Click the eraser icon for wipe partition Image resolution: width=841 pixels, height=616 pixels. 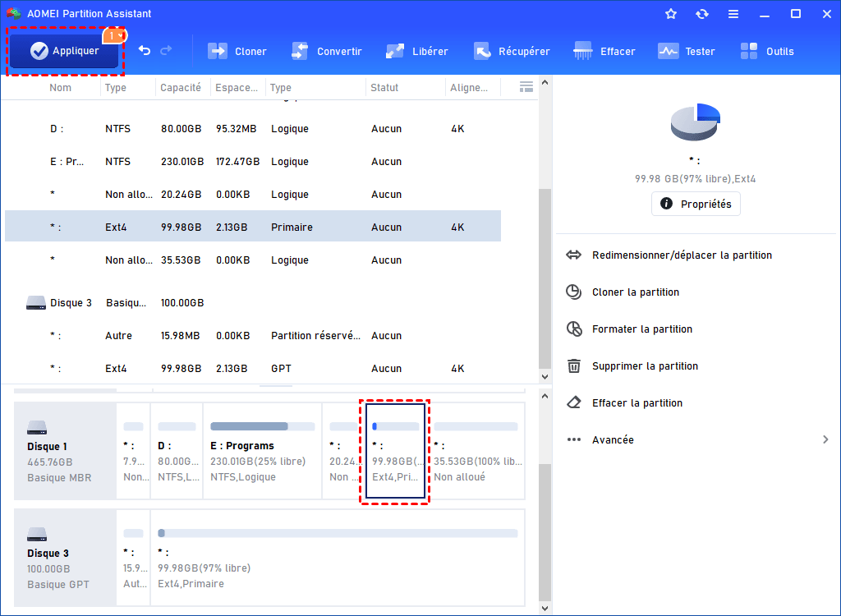click(574, 402)
